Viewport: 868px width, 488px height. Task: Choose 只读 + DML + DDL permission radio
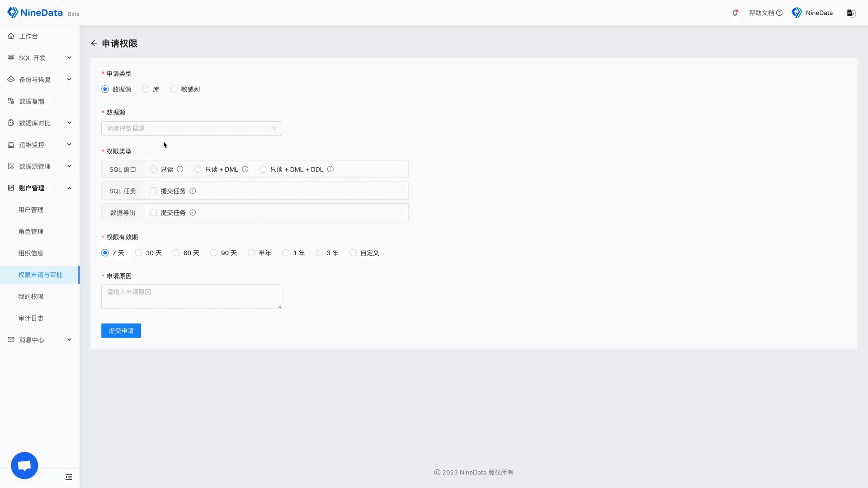[x=263, y=169]
